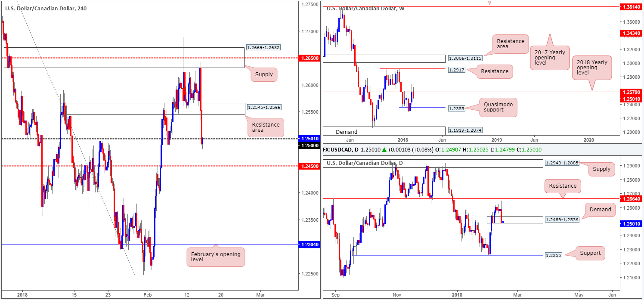This screenshot has height=300, width=644.
Task: Select the 23 date label on the 240 time axis
Action: click(108, 294)
